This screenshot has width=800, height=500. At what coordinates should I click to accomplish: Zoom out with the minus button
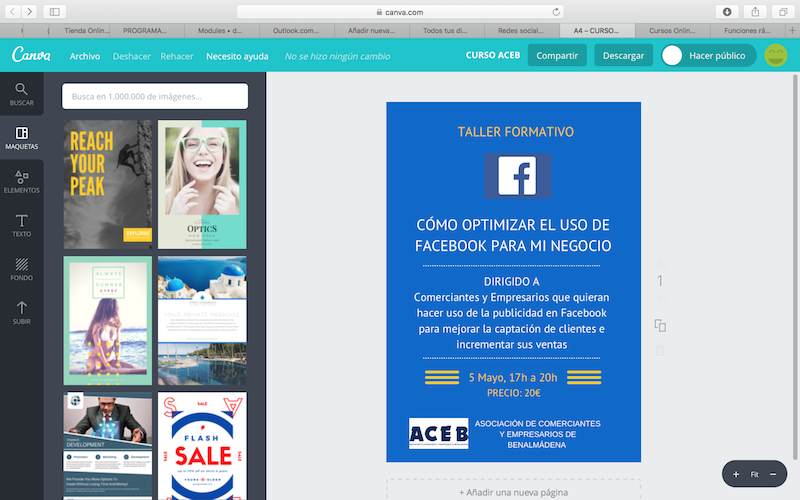tap(773, 474)
